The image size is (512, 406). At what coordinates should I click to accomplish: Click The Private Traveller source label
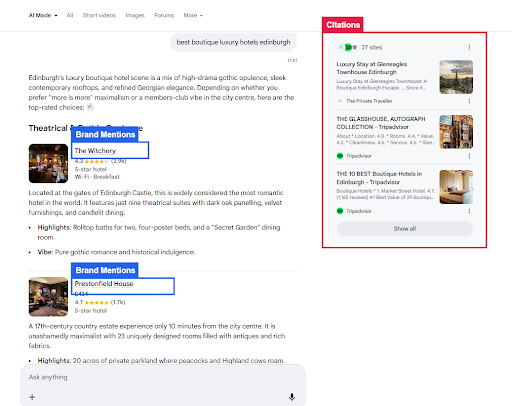pos(369,101)
